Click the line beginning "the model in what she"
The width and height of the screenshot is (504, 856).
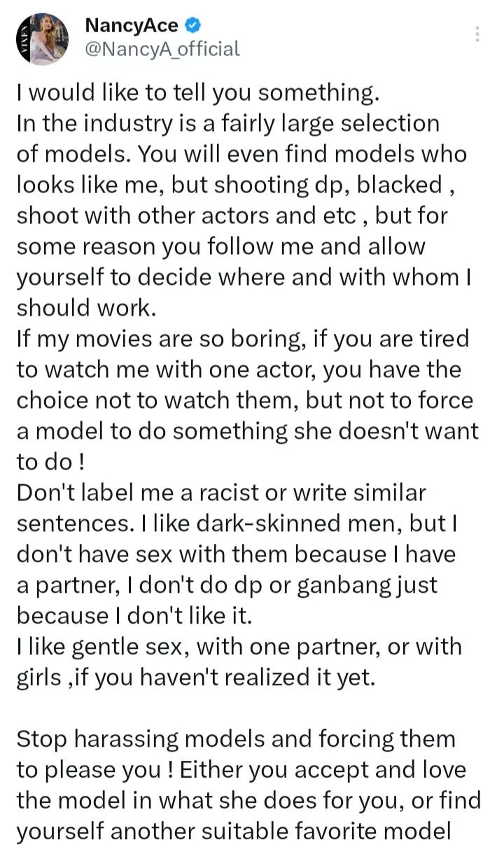[248, 800]
